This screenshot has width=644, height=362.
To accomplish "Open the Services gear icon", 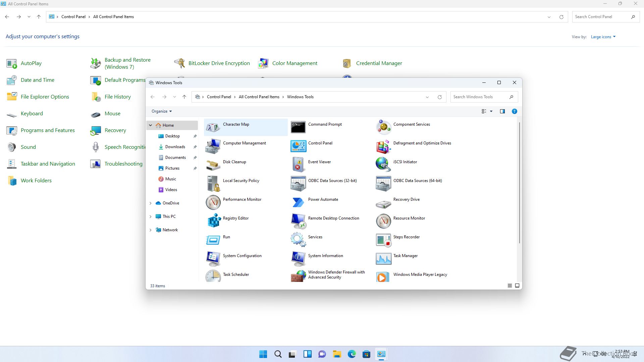I will coord(298,240).
